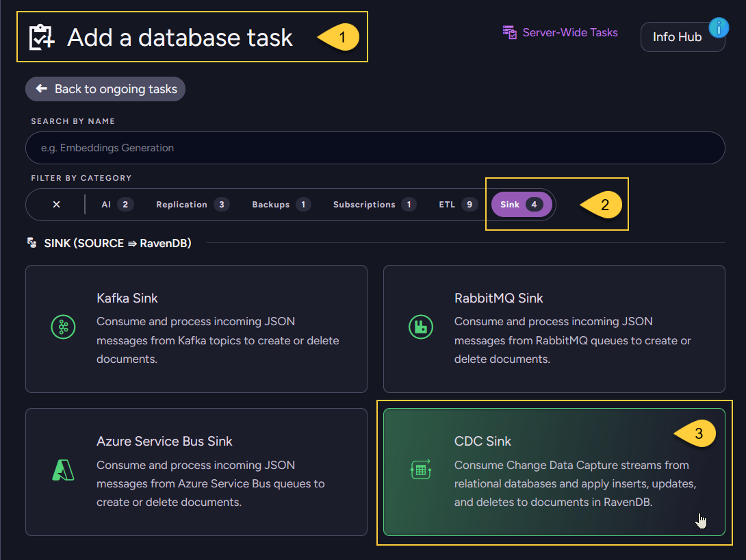
Task: Select the Azure Service Bus Sink card title
Action: (164, 442)
